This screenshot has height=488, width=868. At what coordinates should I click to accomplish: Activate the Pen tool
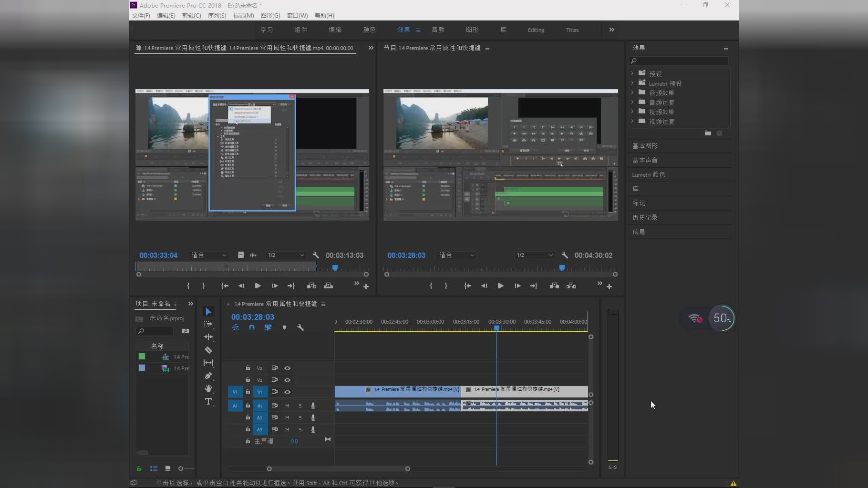[x=208, y=376]
